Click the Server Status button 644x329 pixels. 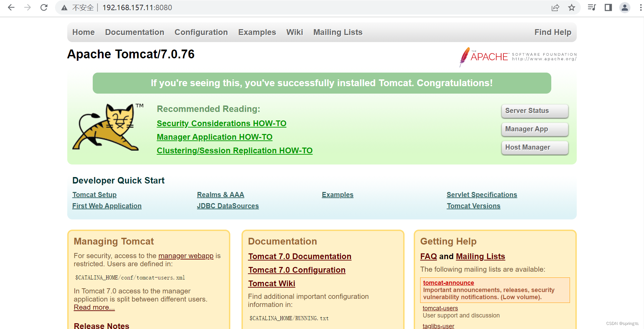[535, 111]
